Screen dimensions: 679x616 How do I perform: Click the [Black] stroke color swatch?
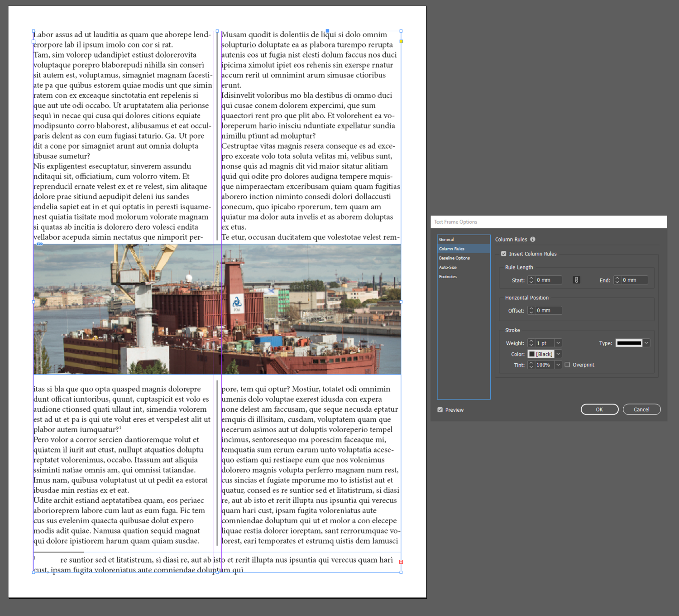pyautogui.click(x=532, y=354)
